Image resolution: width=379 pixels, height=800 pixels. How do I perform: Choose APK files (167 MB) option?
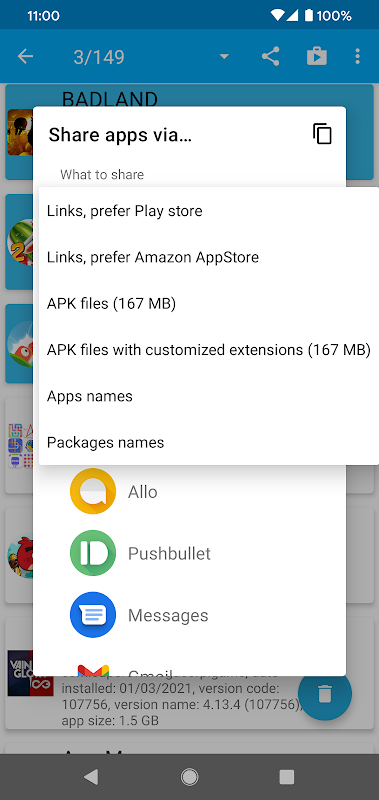point(209,304)
